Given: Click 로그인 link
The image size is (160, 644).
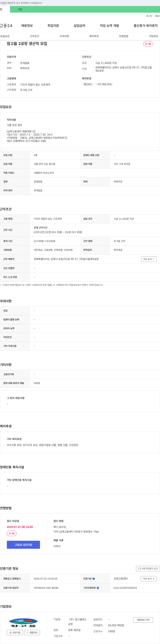Looking at the screenshot, I should pyautogui.click(x=149, y=16).
